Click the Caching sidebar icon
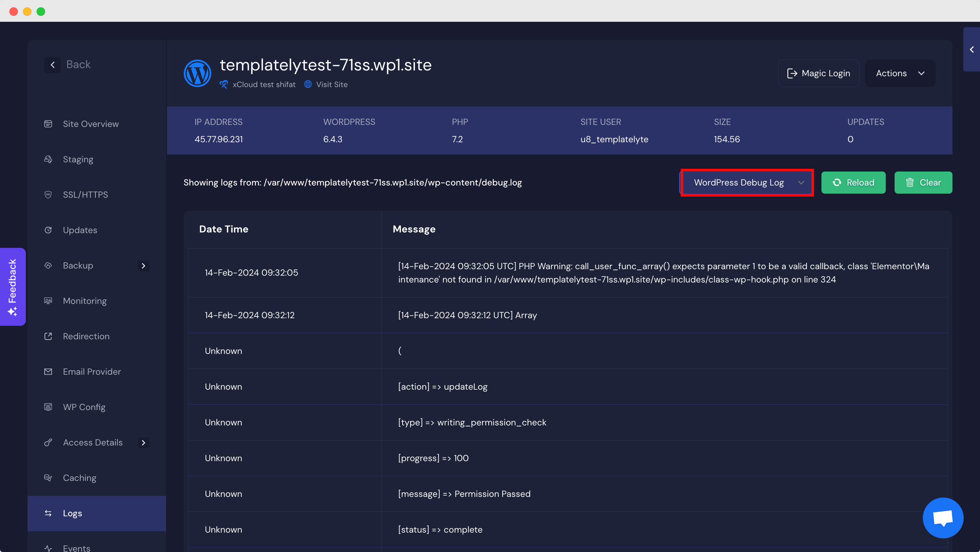This screenshot has height=552, width=980. click(x=48, y=478)
